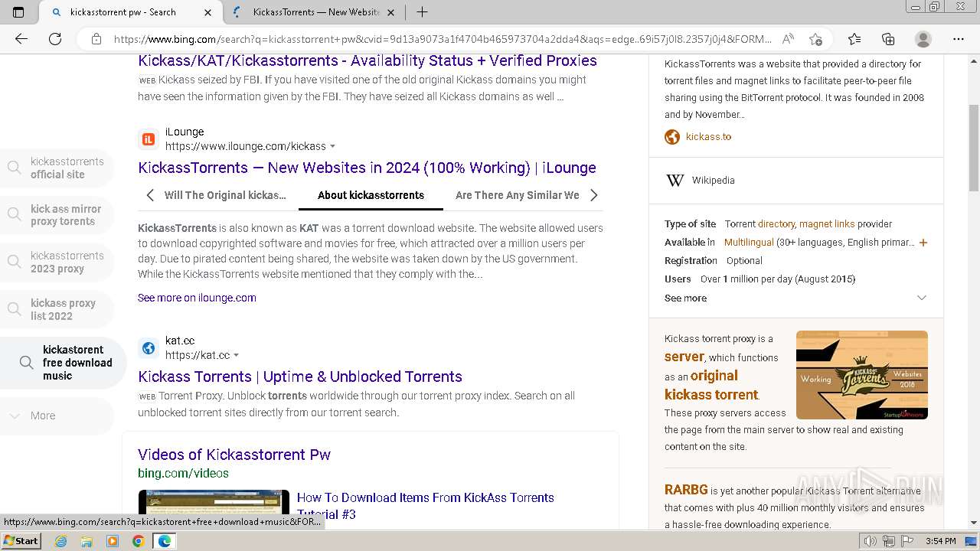Switch to the KickassTorrents New Websites tab
Screen dimensions: 980x551
(314, 12)
